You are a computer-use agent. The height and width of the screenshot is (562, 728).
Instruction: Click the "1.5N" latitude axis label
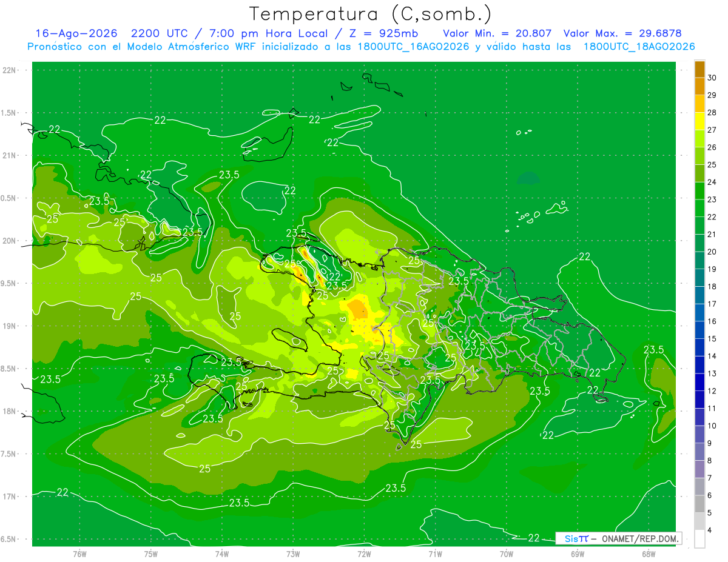tap(9, 113)
